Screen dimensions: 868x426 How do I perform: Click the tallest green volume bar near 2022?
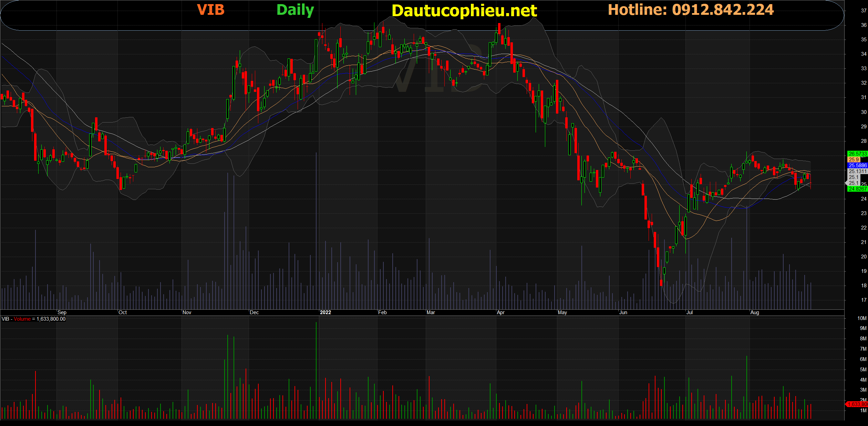(316, 370)
